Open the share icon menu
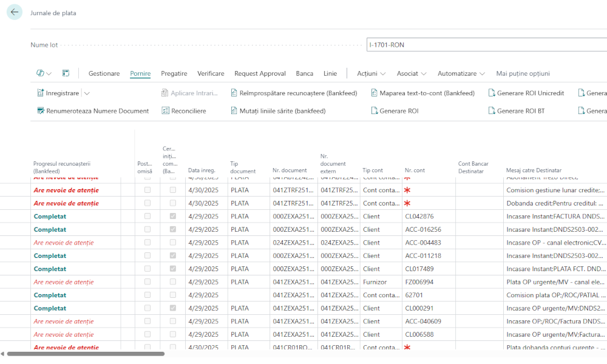Viewport: 607px width, 364px height. pyautogui.click(x=44, y=73)
